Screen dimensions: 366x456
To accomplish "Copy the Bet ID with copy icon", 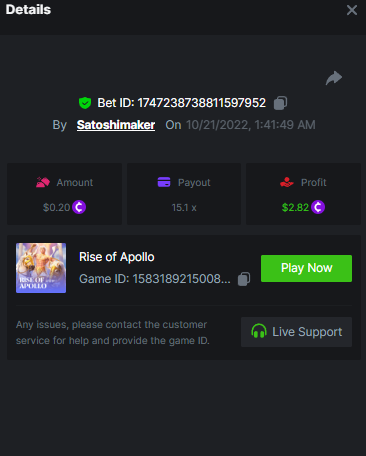I will 280,103.
